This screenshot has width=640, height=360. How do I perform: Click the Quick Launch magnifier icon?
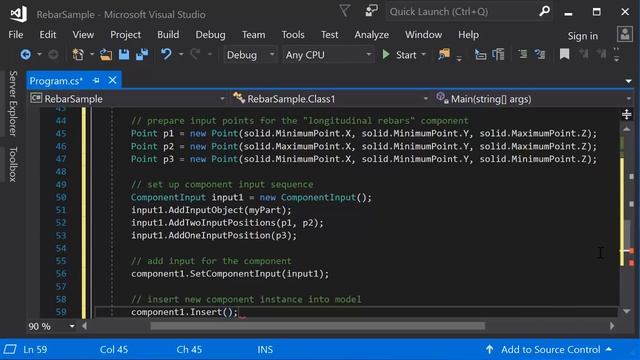(544, 11)
